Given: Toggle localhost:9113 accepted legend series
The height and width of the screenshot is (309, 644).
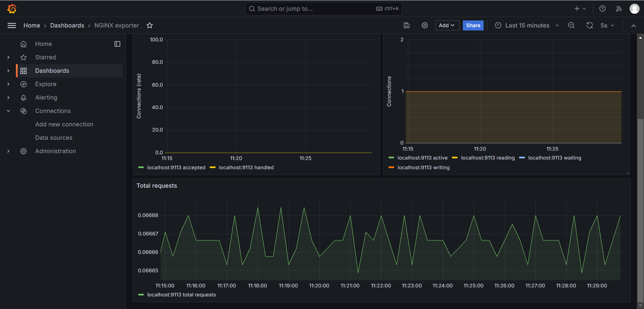Looking at the screenshot, I should 176,168.
